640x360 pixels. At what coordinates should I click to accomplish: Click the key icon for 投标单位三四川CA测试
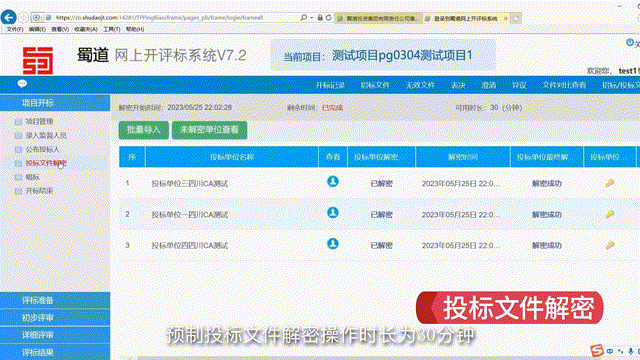pyautogui.click(x=610, y=183)
